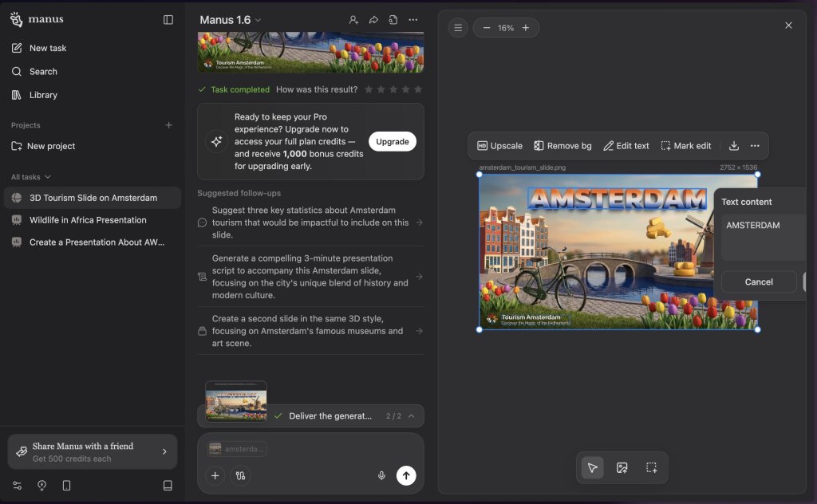Image resolution: width=817 pixels, height=504 pixels.
Task: Click the zoom in plus button
Action: click(526, 28)
